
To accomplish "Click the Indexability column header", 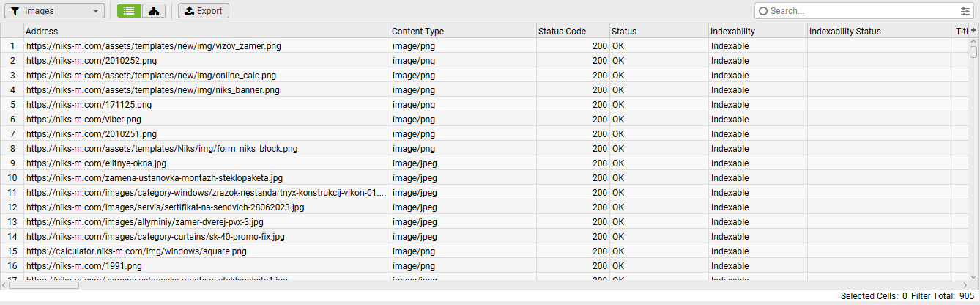I will pyautogui.click(x=757, y=32).
